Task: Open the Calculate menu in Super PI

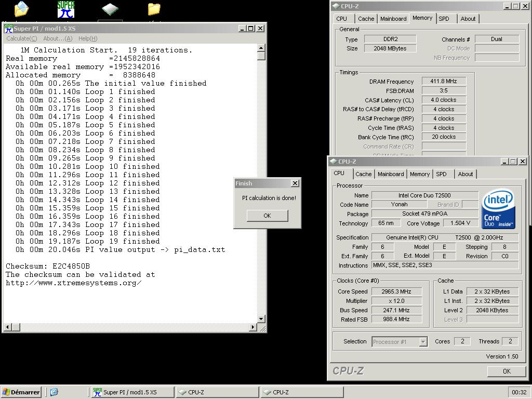Action: pyautogui.click(x=22, y=38)
